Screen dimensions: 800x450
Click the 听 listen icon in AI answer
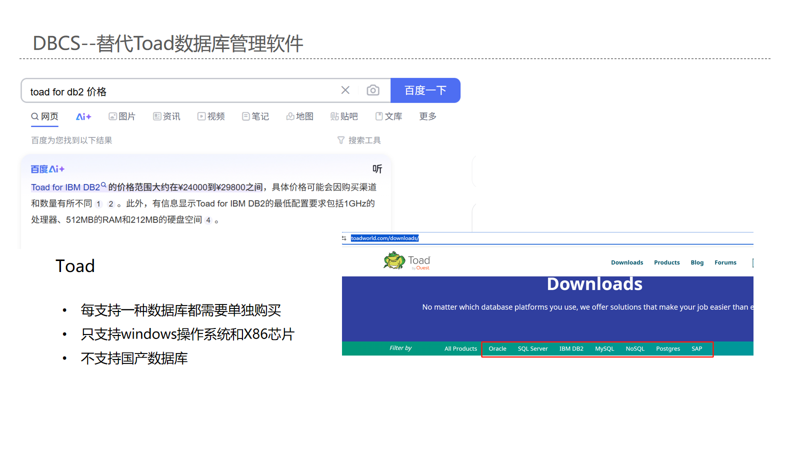tap(377, 169)
